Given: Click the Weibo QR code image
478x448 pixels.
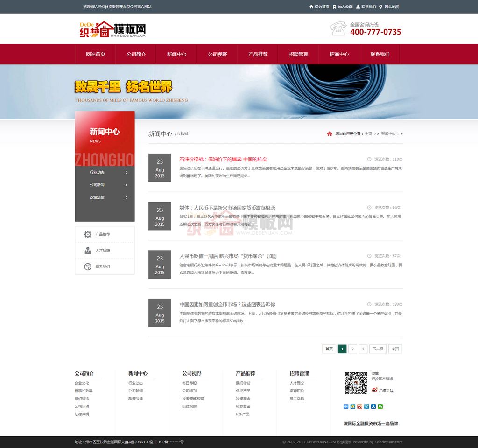Looking at the screenshot, I should tap(356, 383).
